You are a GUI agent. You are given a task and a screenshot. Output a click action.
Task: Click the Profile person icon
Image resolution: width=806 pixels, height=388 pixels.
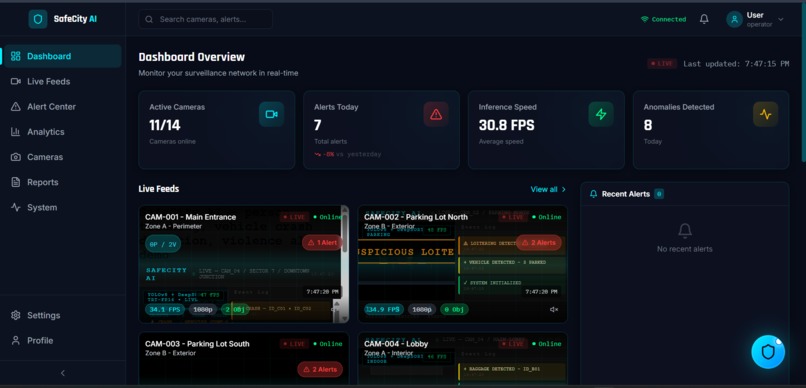click(x=15, y=340)
